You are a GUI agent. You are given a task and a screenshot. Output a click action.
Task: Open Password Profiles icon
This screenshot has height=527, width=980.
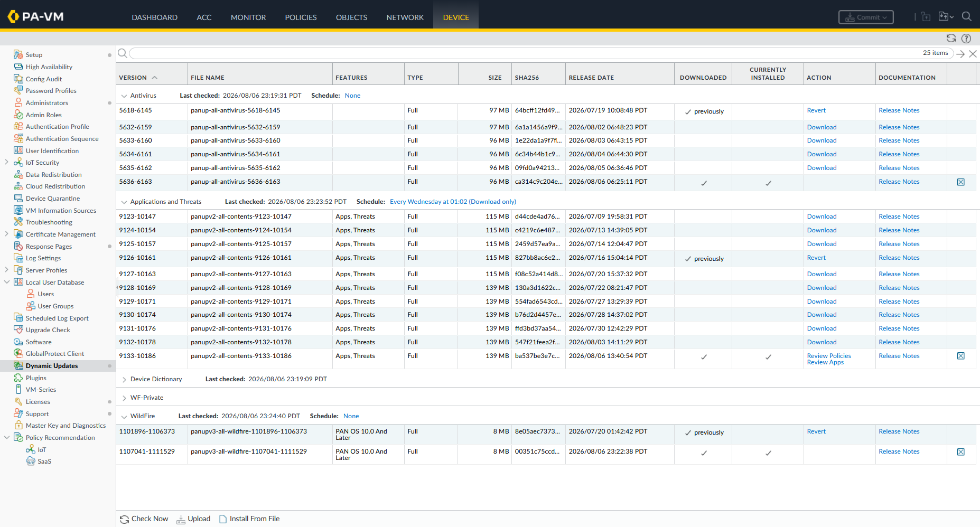pos(18,91)
